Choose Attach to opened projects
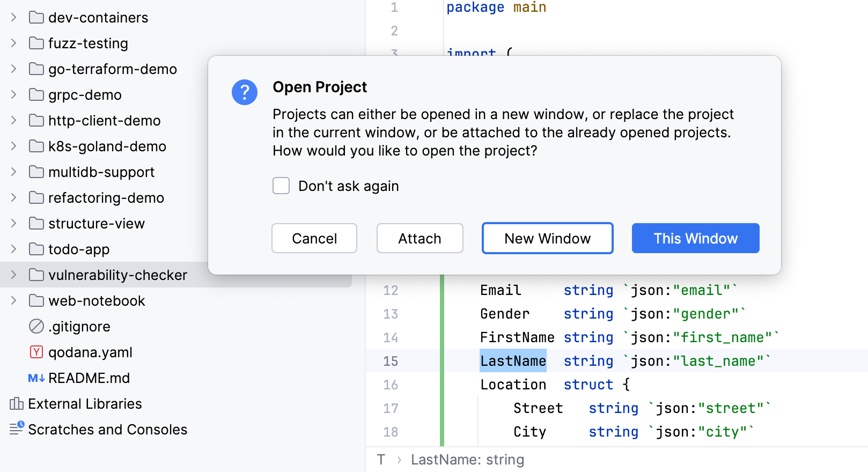 coord(420,239)
